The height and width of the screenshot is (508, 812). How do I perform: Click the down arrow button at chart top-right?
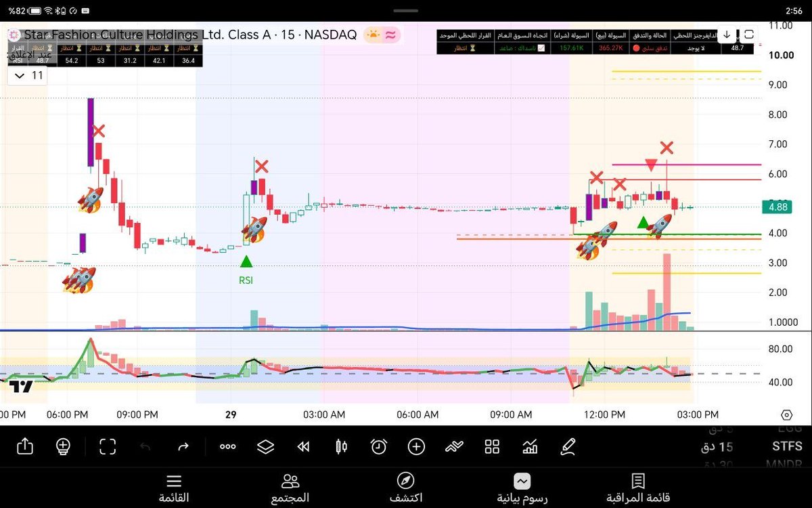click(x=727, y=35)
